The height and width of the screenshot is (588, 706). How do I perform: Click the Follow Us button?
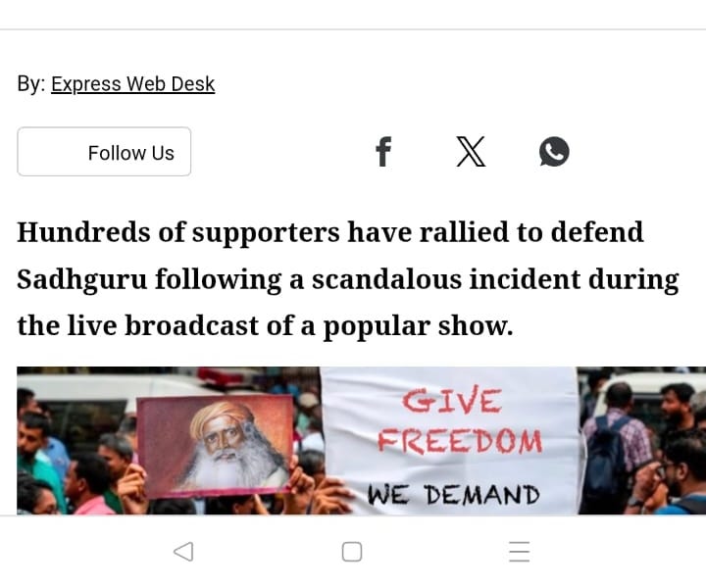(104, 152)
